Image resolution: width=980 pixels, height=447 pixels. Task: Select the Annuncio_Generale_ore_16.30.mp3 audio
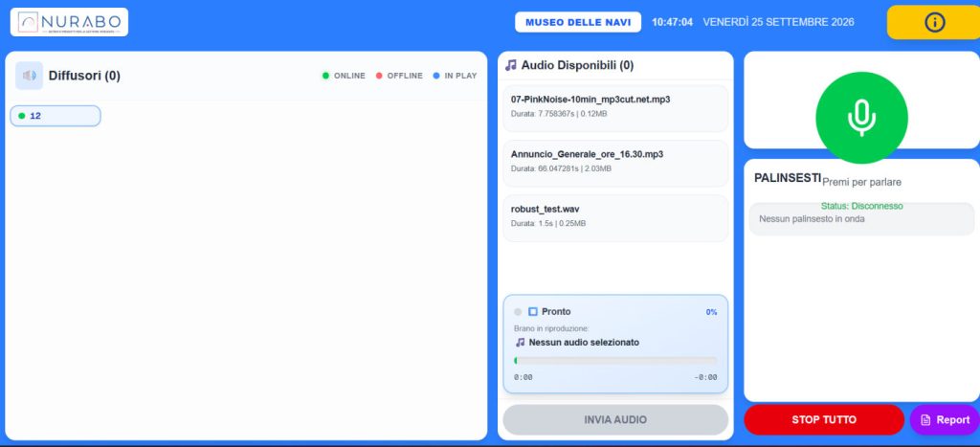coord(615,163)
